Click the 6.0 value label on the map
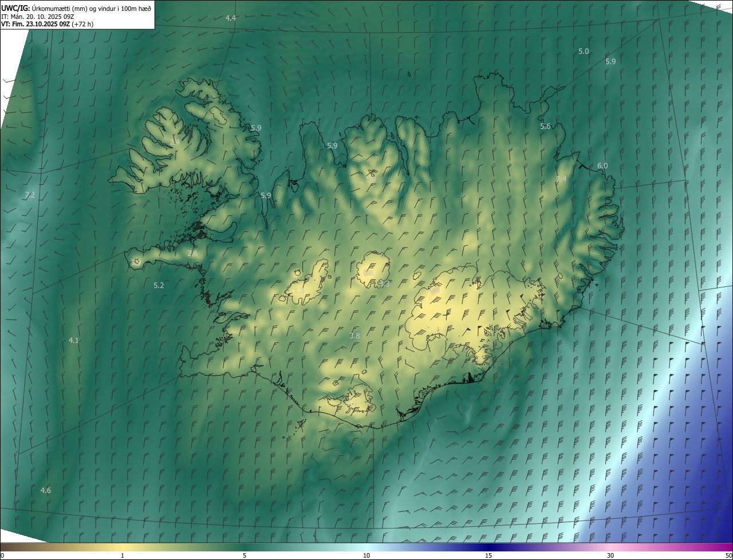This screenshot has width=733, height=560. click(602, 166)
